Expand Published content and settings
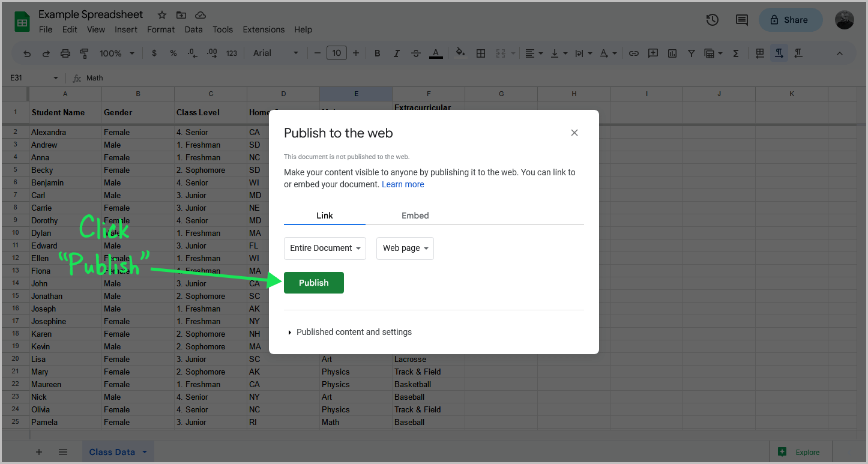The height and width of the screenshot is (464, 868). 354,331
